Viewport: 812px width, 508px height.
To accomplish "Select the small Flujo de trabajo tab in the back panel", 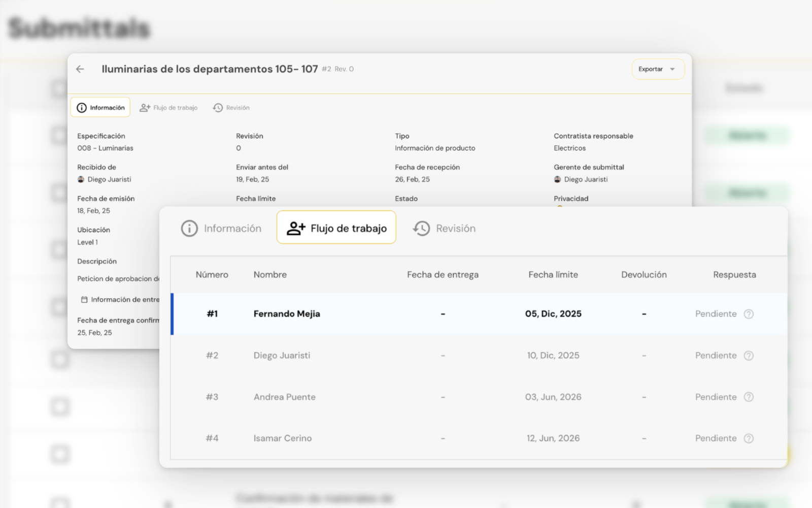I will 168,108.
